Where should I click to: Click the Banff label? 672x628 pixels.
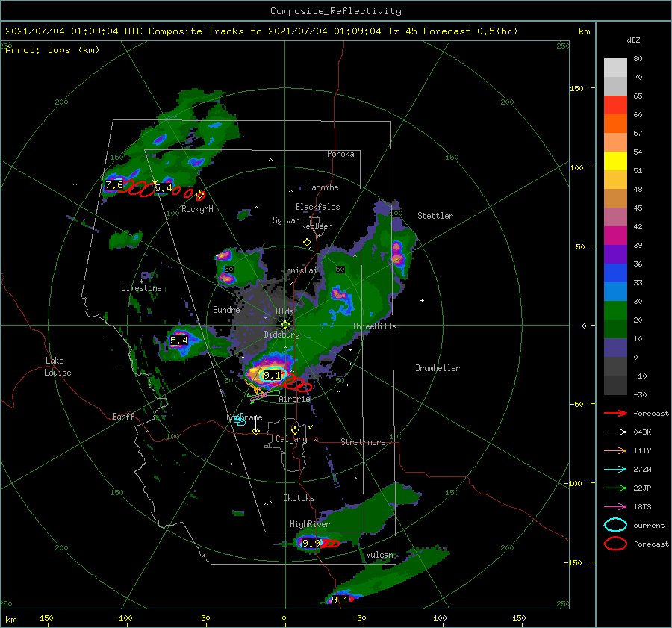click(123, 416)
